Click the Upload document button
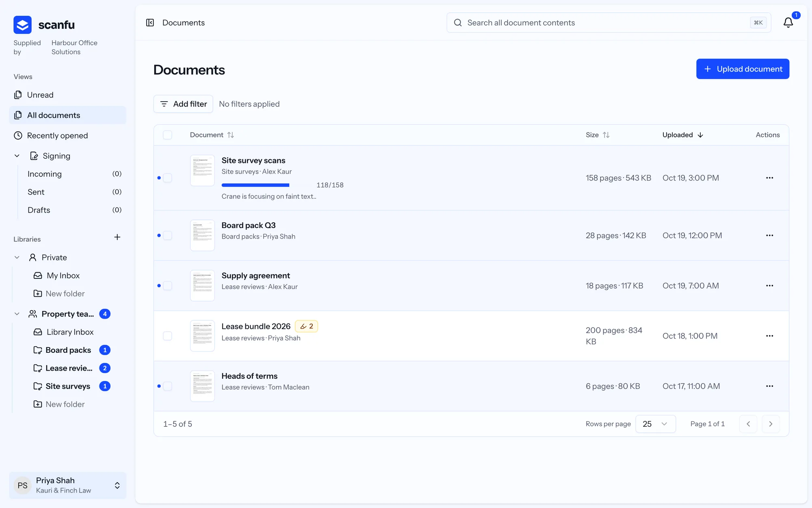The height and width of the screenshot is (508, 812). [x=743, y=69]
